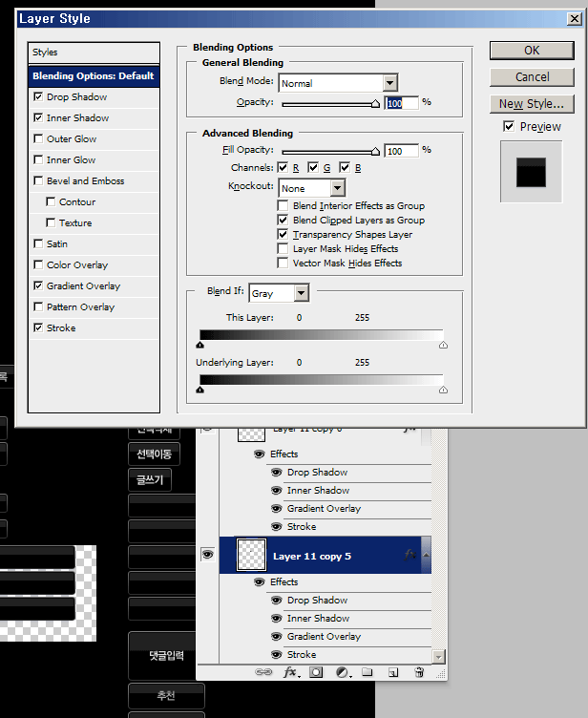Screen dimensions: 588x718
Task: Click the create new layer icon
Action: coord(392,672)
